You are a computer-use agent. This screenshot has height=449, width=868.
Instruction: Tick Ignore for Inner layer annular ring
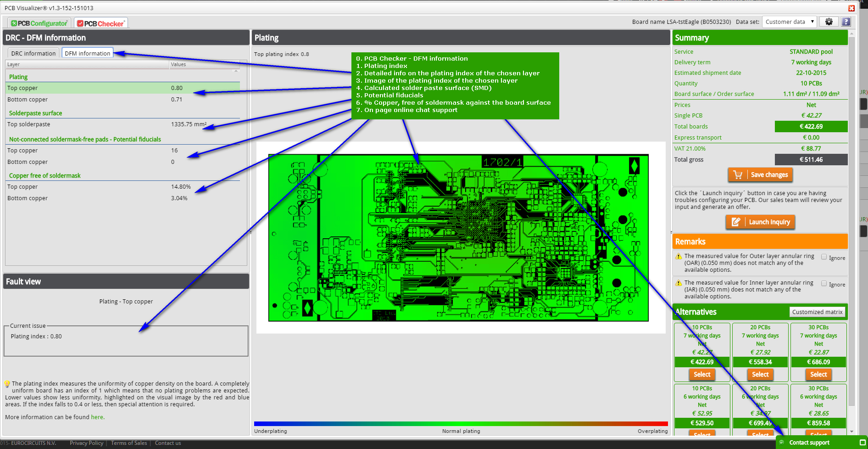[824, 284]
